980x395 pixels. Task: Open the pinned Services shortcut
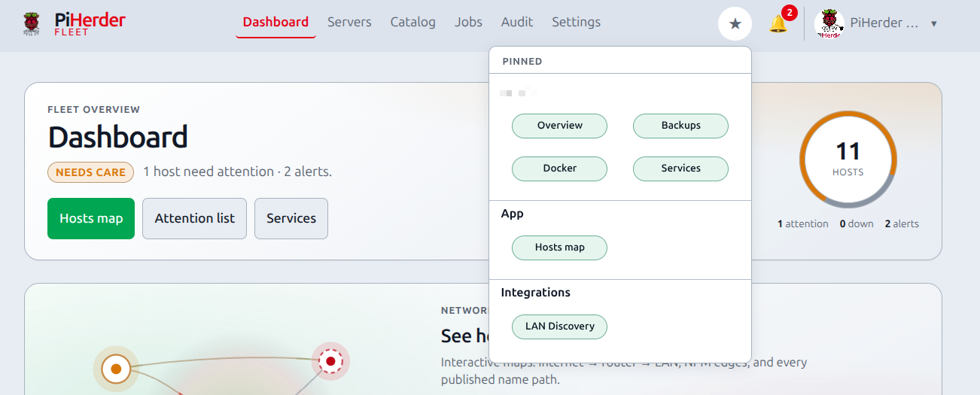(680, 169)
